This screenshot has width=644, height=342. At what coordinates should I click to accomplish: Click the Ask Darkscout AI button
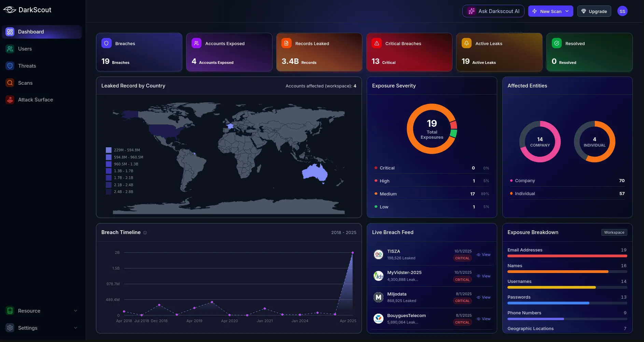point(493,11)
